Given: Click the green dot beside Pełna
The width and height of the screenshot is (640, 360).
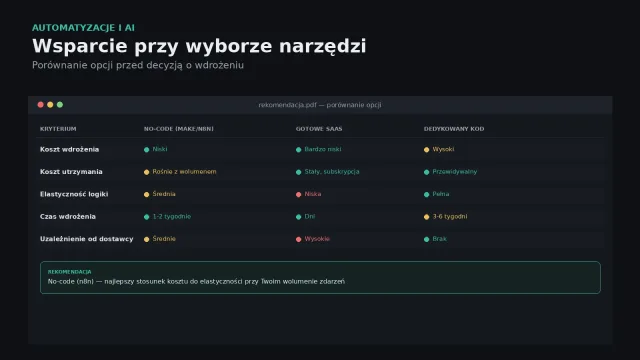Looking at the screenshot, I should [427, 195].
